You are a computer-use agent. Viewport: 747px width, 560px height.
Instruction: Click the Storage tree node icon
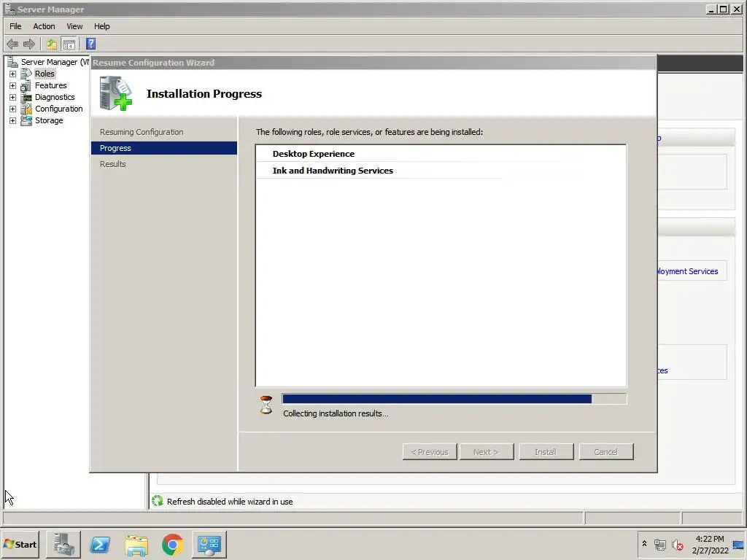[26, 120]
